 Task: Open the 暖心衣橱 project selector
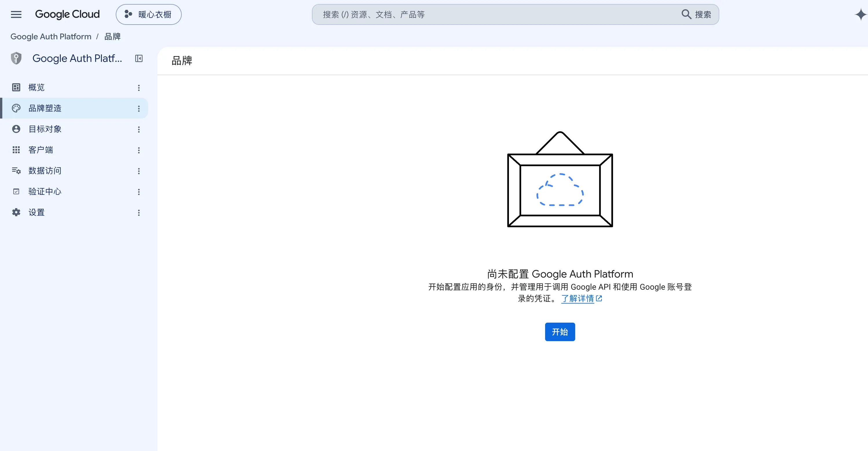coord(149,14)
